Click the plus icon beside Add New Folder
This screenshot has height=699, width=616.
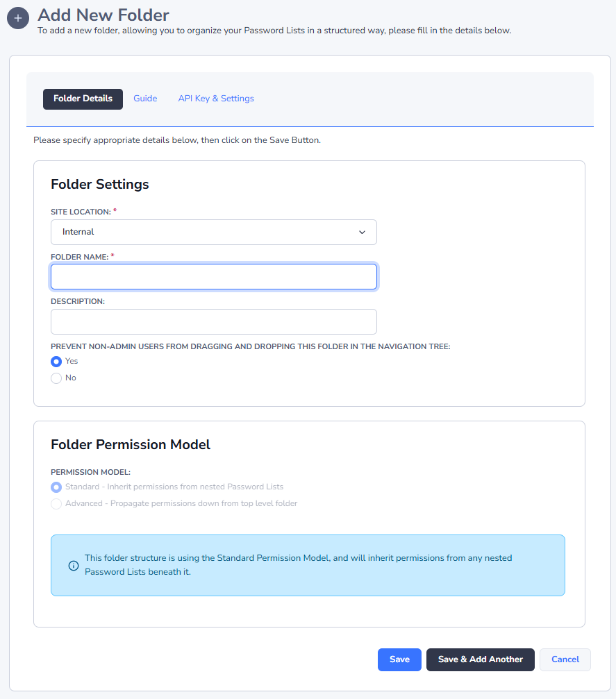click(18, 18)
